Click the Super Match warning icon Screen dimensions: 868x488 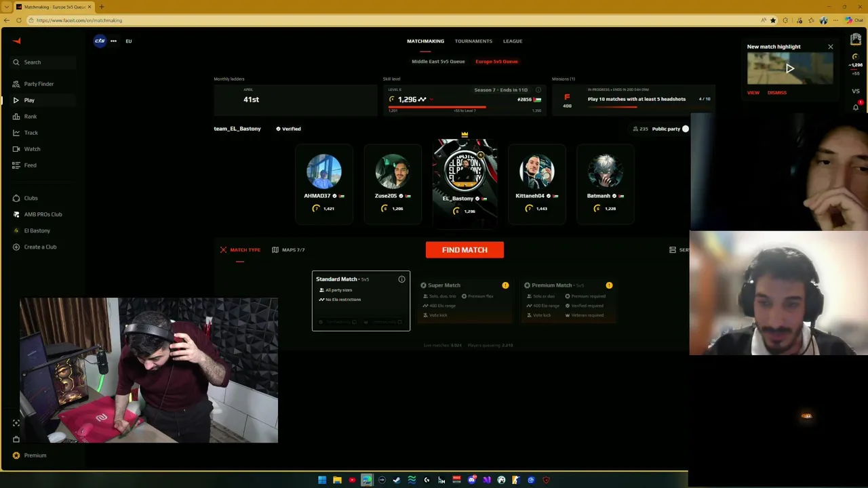pyautogui.click(x=505, y=285)
